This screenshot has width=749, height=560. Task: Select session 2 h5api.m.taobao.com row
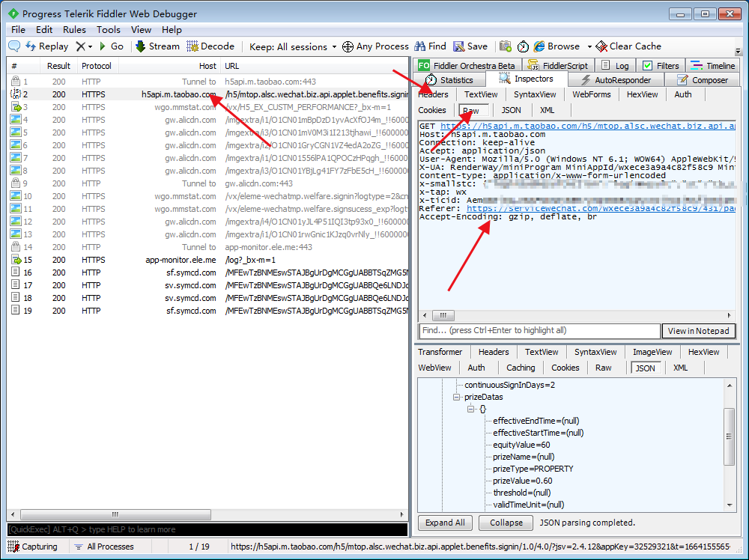pyautogui.click(x=207, y=94)
